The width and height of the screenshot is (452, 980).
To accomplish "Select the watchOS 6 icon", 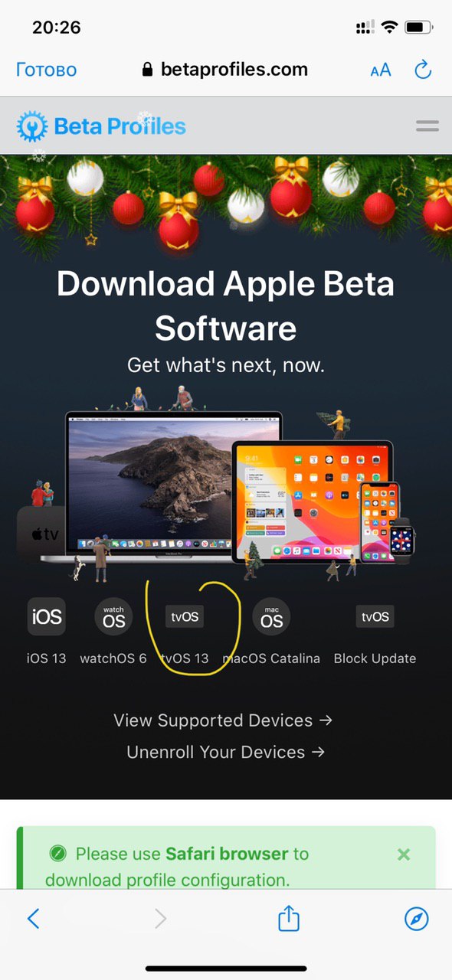I will (113, 617).
